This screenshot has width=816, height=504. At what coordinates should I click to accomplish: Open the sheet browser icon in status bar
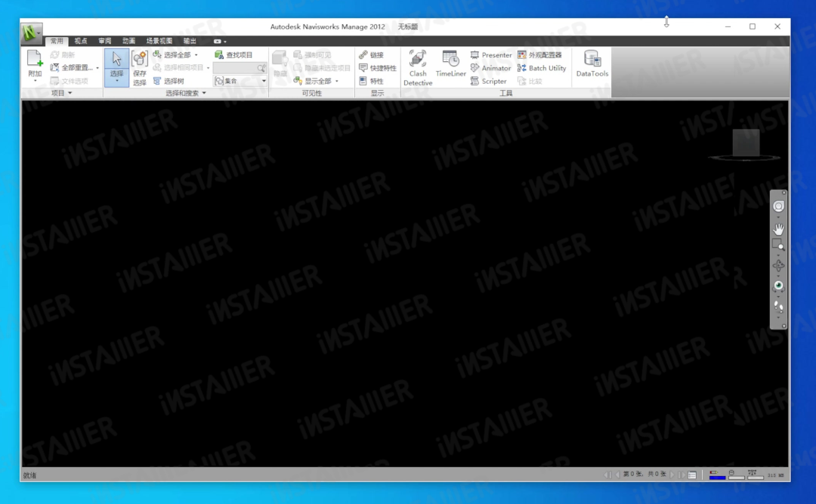point(692,475)
